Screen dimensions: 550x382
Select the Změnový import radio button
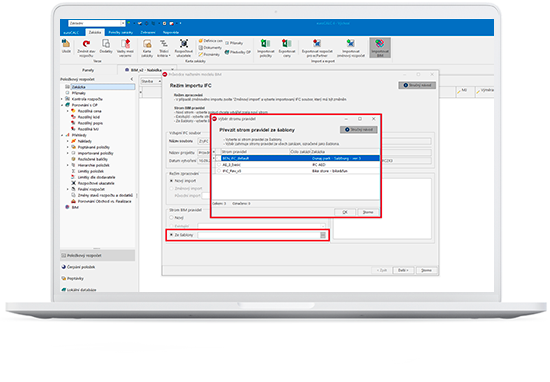point(172,189)
